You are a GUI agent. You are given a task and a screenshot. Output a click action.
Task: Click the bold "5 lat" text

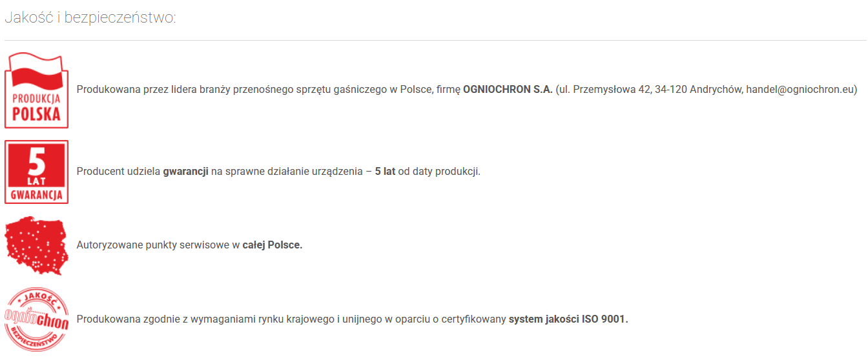coord(385,172)
